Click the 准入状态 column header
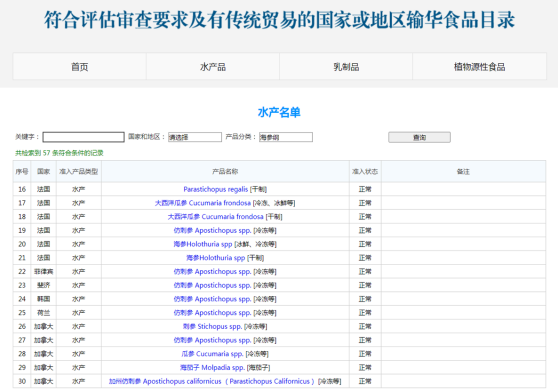 365,171
